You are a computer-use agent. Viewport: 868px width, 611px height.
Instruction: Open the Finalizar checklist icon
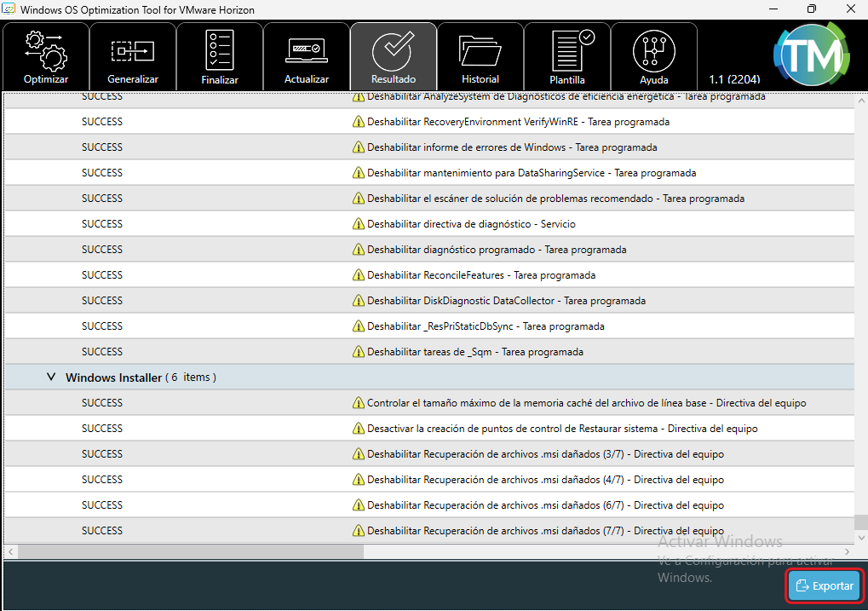point(220,56)
